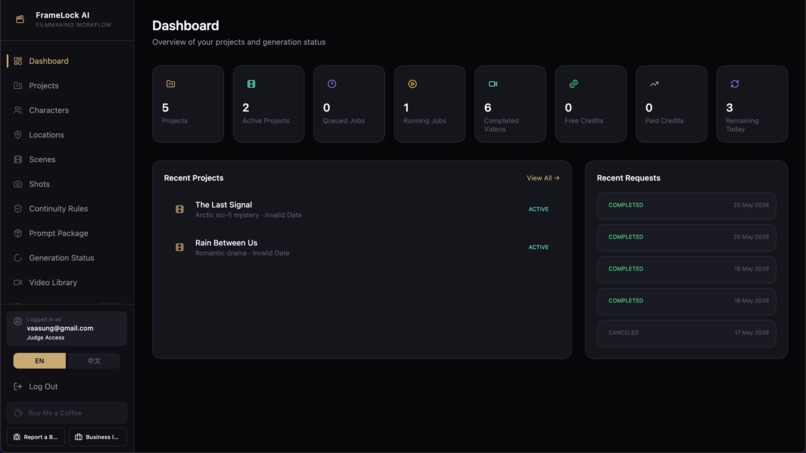Click View All recent projects link
Screen dimensions: 806x453
coord(543,178)
